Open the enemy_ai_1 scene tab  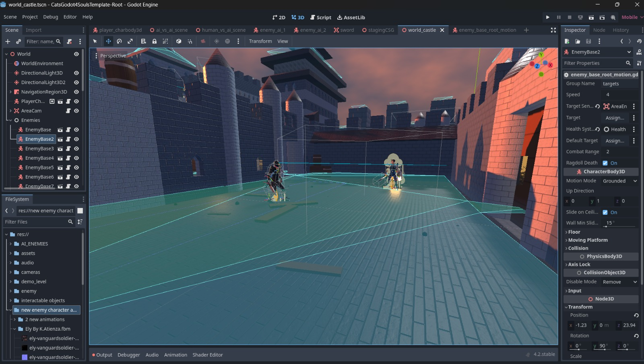[x=269, y=30]
